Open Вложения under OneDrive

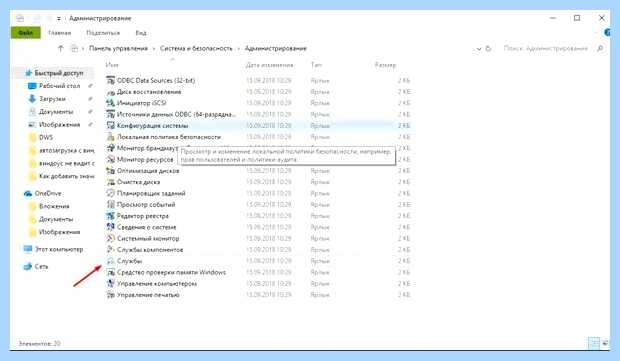(x=54, y=206)
